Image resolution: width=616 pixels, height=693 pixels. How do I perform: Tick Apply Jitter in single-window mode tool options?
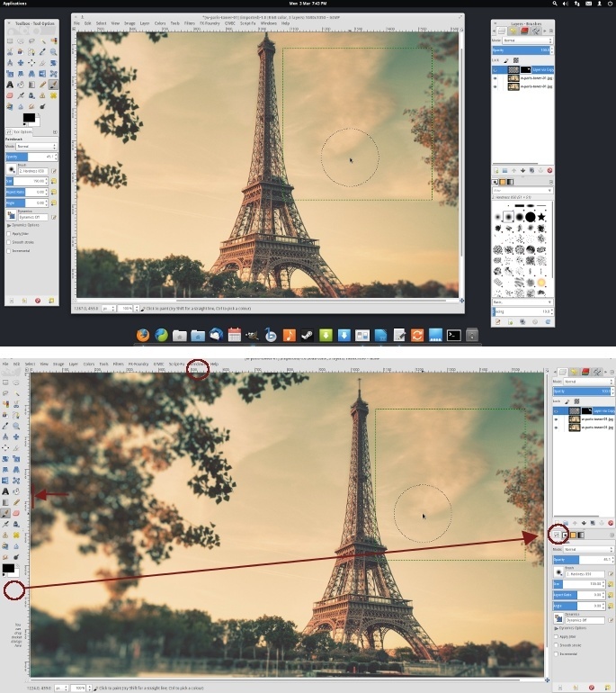557,637
